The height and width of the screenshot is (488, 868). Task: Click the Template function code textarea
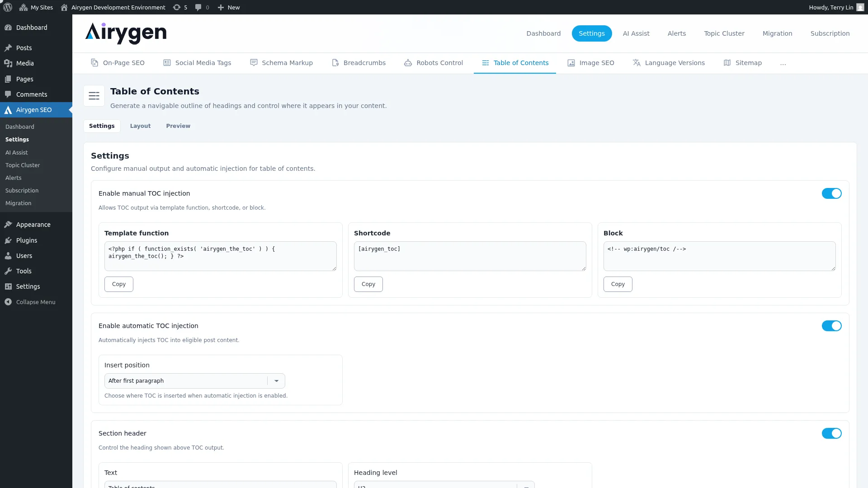221,256
